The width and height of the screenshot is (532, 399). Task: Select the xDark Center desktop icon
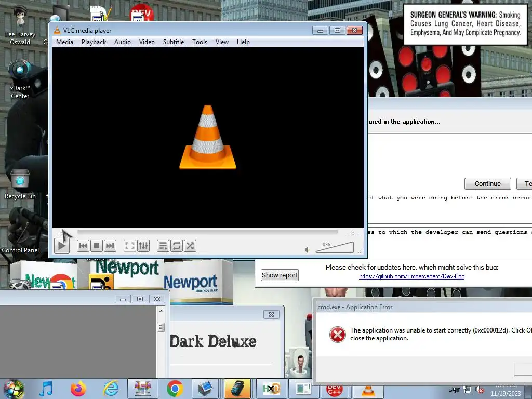[x=20, y=79]
